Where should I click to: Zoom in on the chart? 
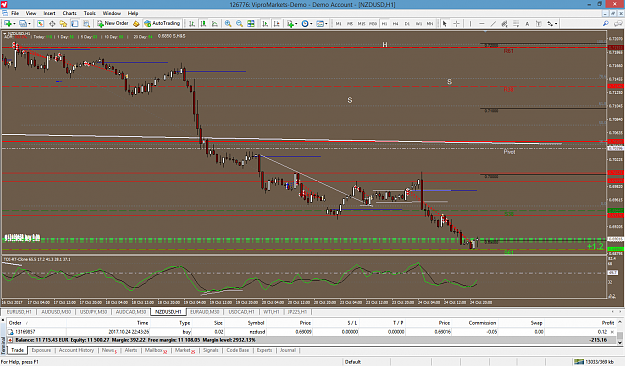(x=228, y=24)
